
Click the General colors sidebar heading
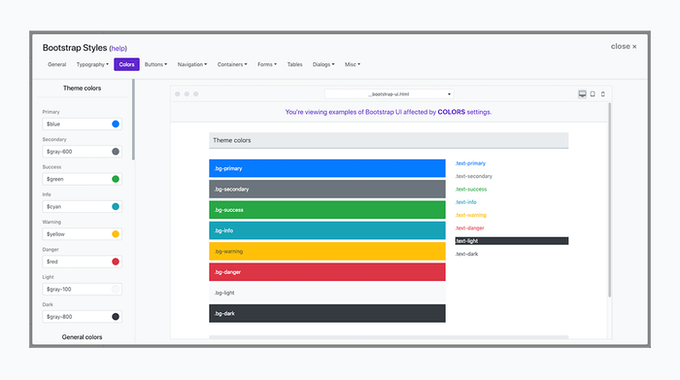(x=82, y=337)
